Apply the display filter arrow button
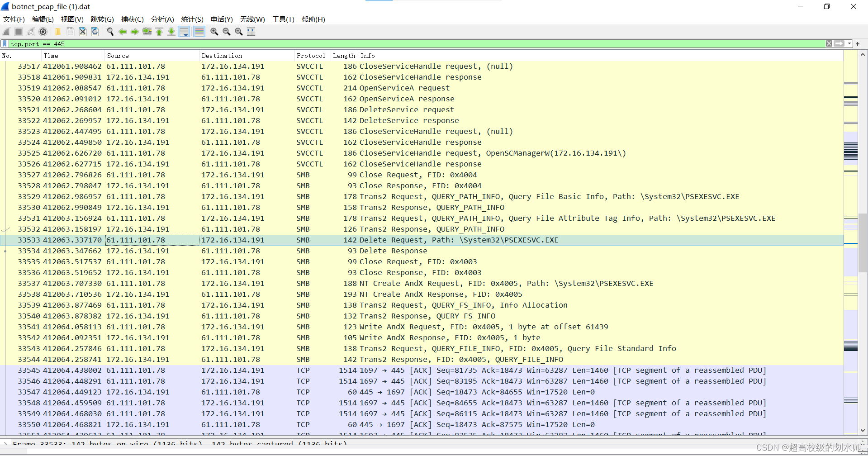 (839, 44)
